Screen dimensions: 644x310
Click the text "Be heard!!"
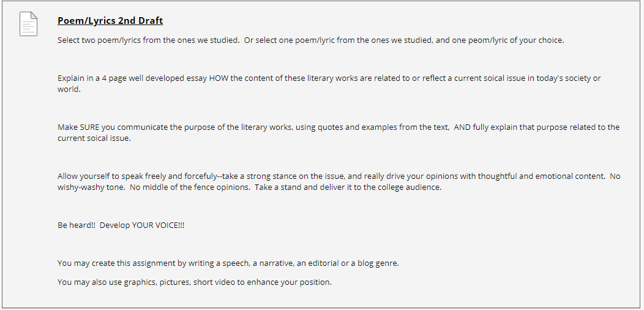(x=77, y=225)
